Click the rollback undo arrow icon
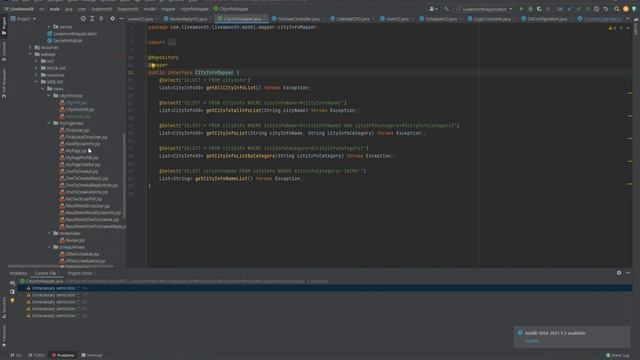This screenshot has height=360, width=640. pyautogui.click(x=606, y=9)
